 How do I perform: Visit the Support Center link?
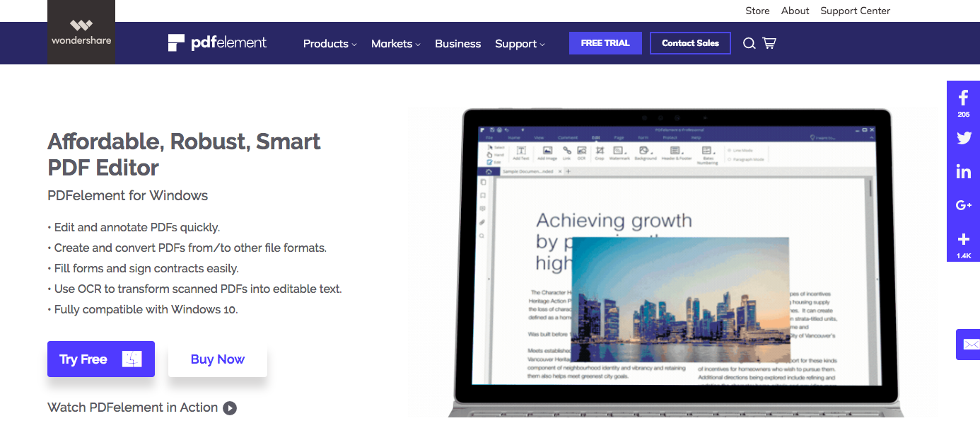[x=855, y=11]
